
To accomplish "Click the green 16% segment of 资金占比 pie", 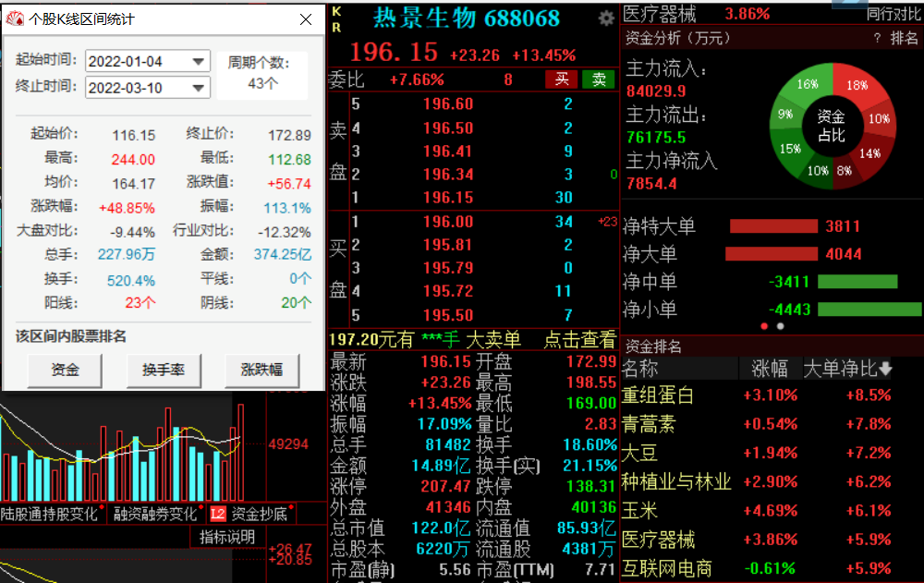I will coord(807,84).
